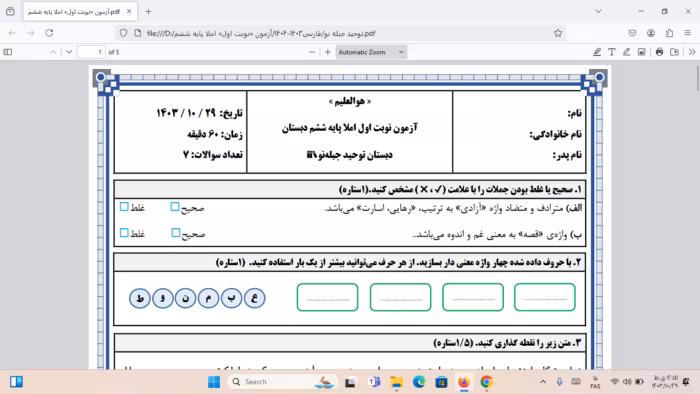Check غلط box for question ب
The image size is (700, 394).
124,232
